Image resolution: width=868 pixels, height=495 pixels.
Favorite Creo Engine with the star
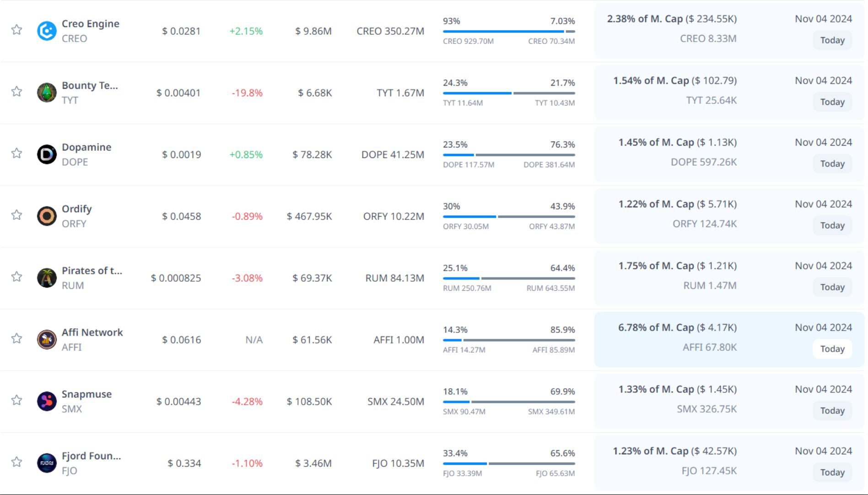[17, 30]
